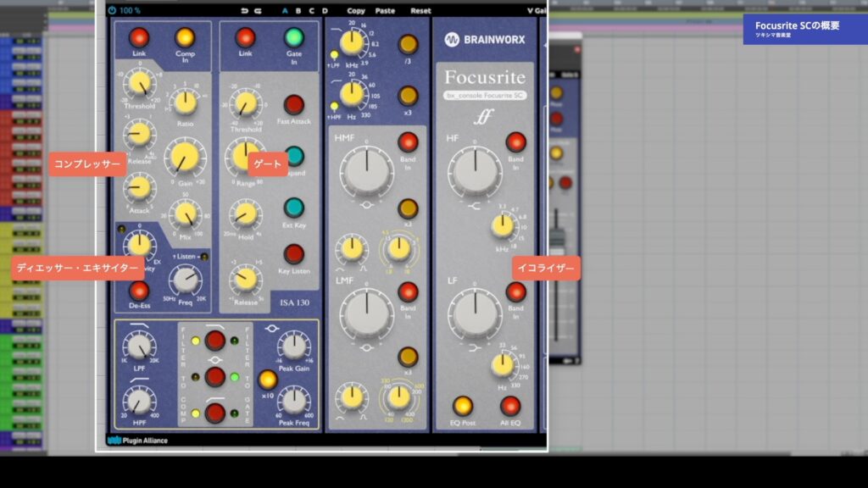Click the compressor Mix knob
The height and width of the screenshot is (488, 868).
click(x=186, y=215)
